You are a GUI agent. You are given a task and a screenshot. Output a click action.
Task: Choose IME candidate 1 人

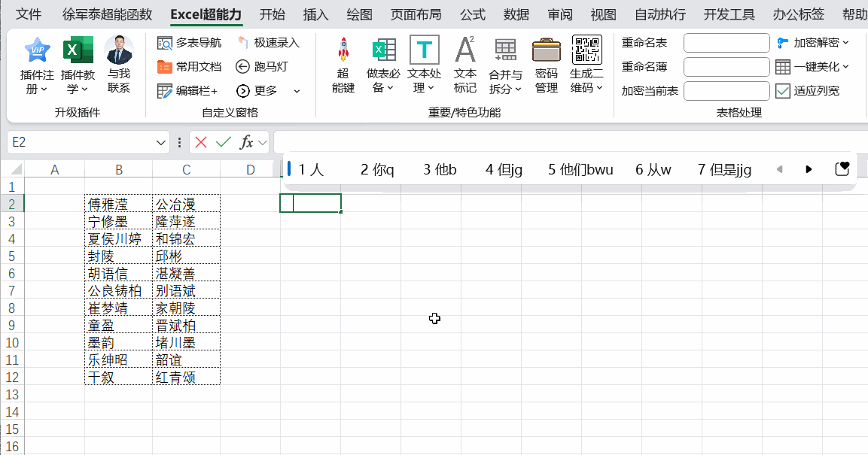[311, 169]
